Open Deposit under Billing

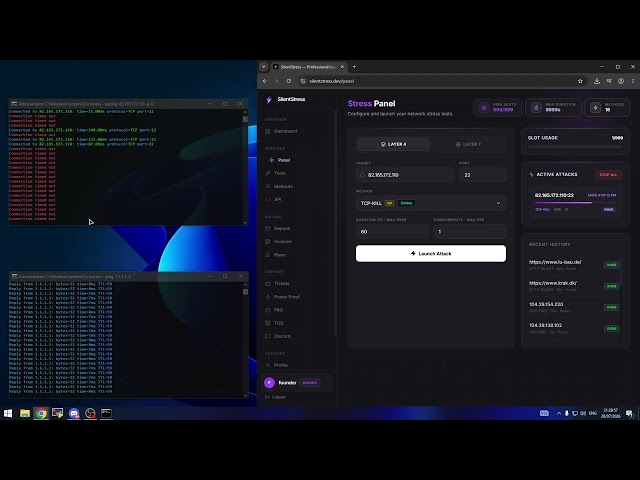282,229
